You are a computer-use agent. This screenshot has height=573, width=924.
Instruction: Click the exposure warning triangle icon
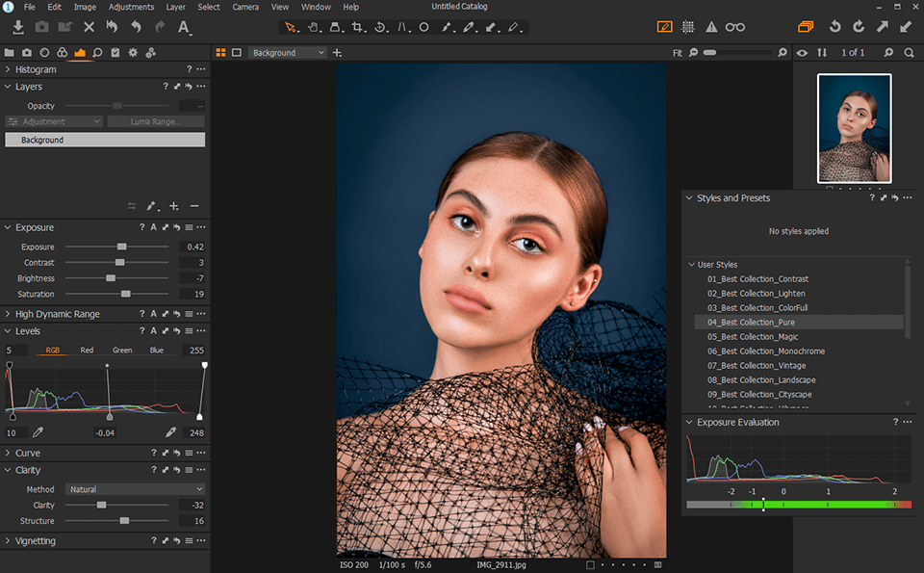[x=710, y=27]
